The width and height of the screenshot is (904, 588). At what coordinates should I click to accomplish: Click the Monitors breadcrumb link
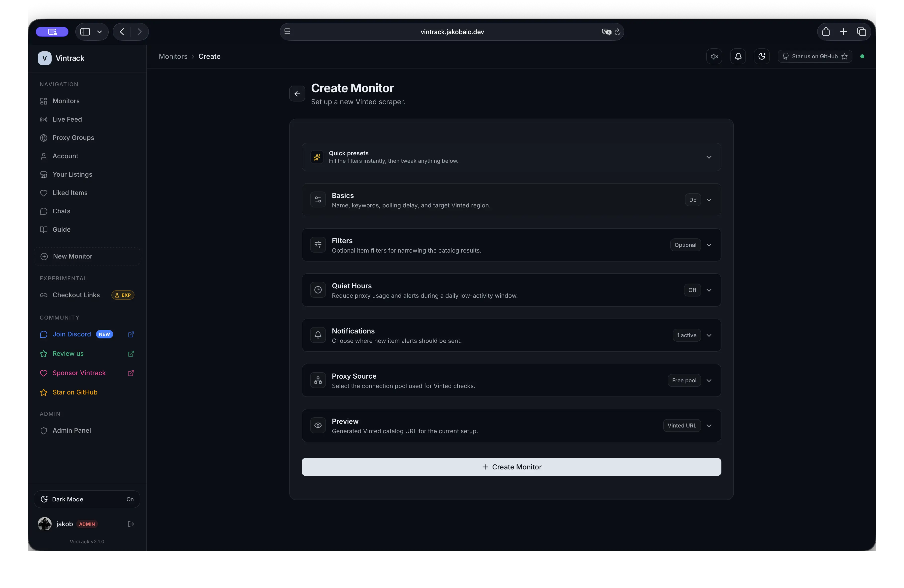[173, 56]
